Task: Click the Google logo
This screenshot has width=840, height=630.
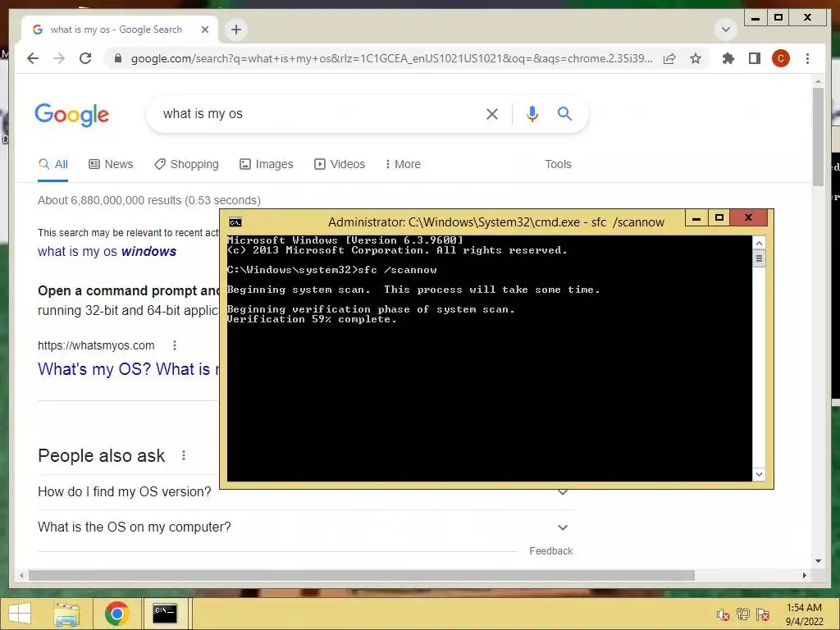Action: pos(72,115)
